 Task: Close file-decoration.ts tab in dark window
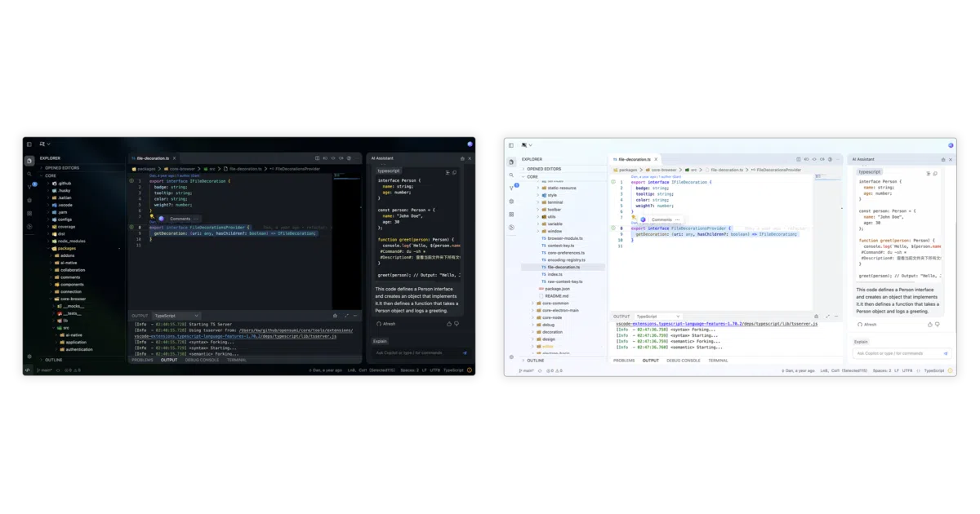point(174,157)
